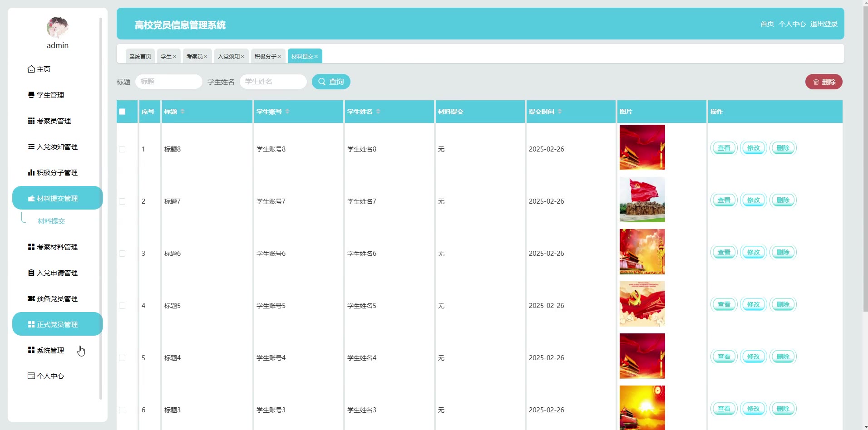Expand the 学生管理 sidebar menu

pos(58,95)
